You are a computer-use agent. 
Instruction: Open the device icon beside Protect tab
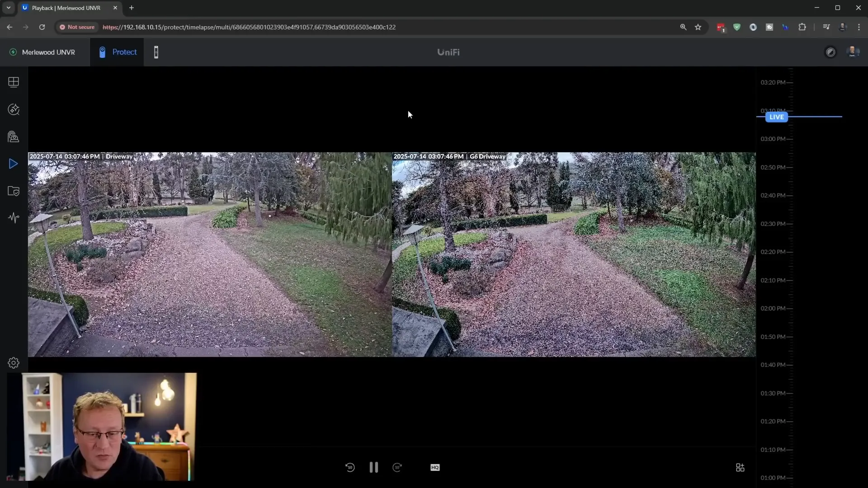point(156,52)
